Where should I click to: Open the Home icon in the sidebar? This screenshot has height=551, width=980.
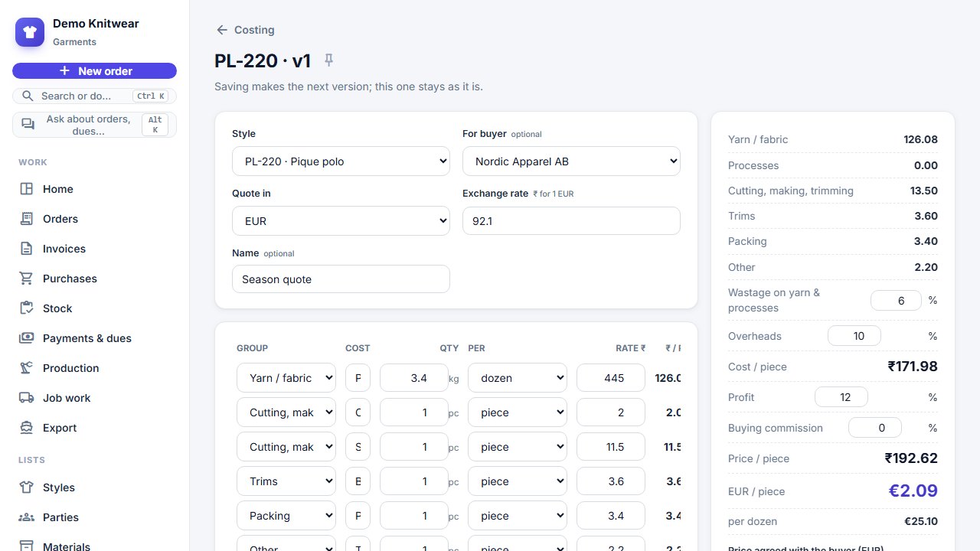click(x=27, y=189)
